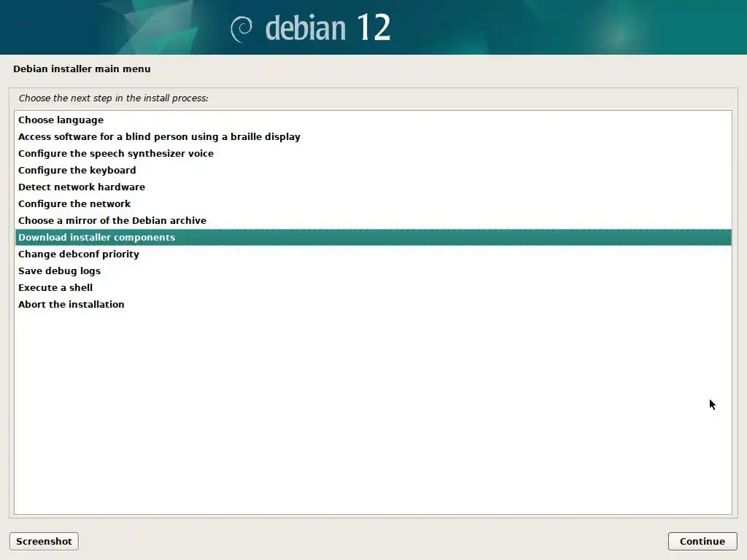This screenshot has width=747, height=560.
Task: Click the Continue button
Action: coord(703,542)
